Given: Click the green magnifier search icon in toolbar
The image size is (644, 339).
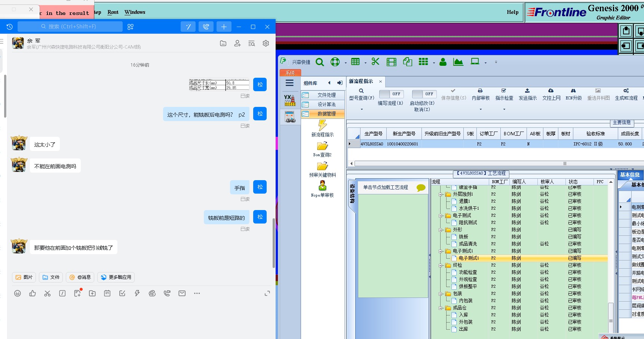Looking at the screenshot, I should click(x=320, y=62).
